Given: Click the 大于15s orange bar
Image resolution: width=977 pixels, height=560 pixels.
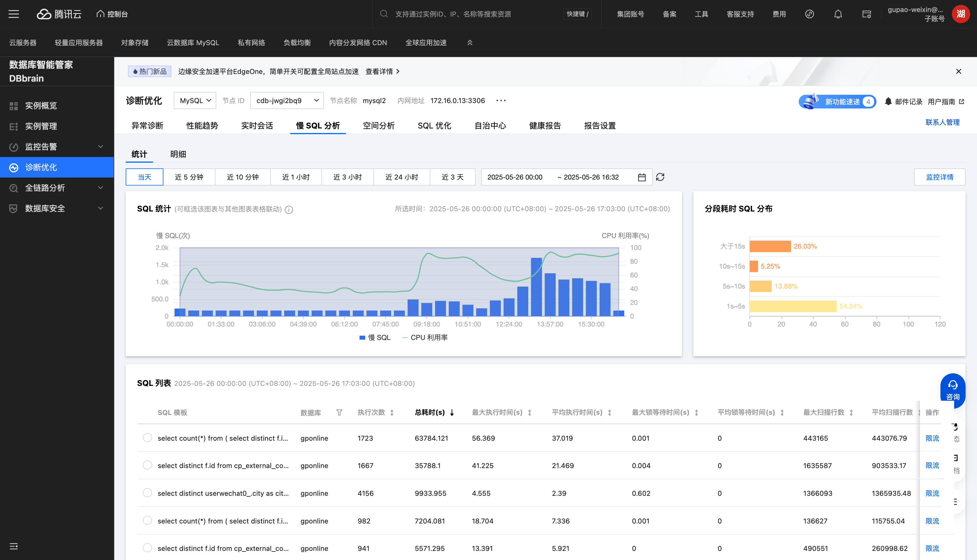Looking at the screenshot, I should tap(770, 246).
